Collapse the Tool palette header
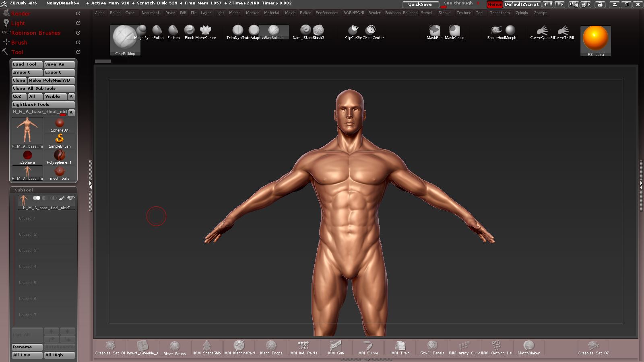The height and width of the screenshot is (362, 644). pyautogui.click(x=17, y=52)
